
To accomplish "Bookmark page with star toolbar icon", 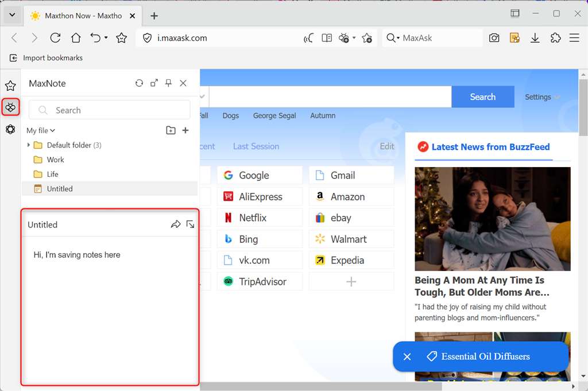I will tap(122, 38).
